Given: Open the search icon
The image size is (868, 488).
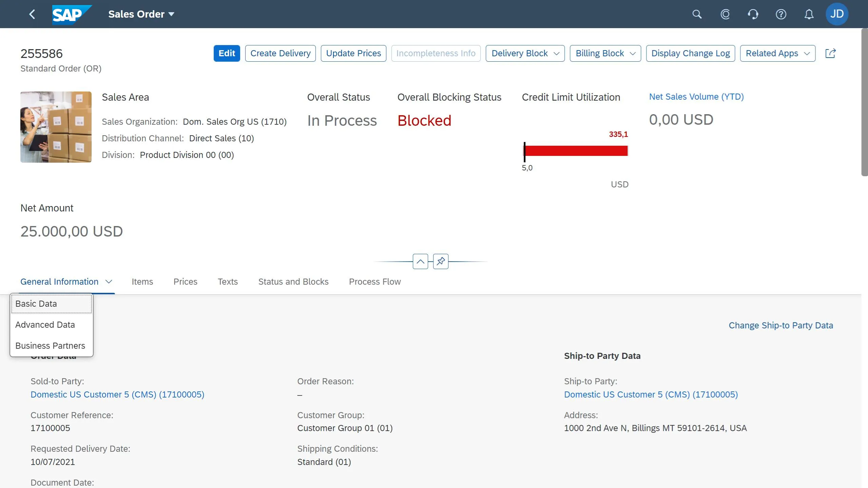Looking at the screenshot, I should 697,14.
